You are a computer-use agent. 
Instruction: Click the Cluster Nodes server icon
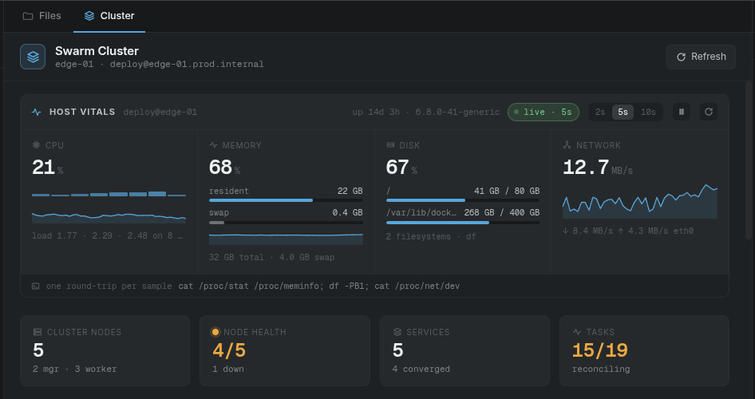point(38,332)
